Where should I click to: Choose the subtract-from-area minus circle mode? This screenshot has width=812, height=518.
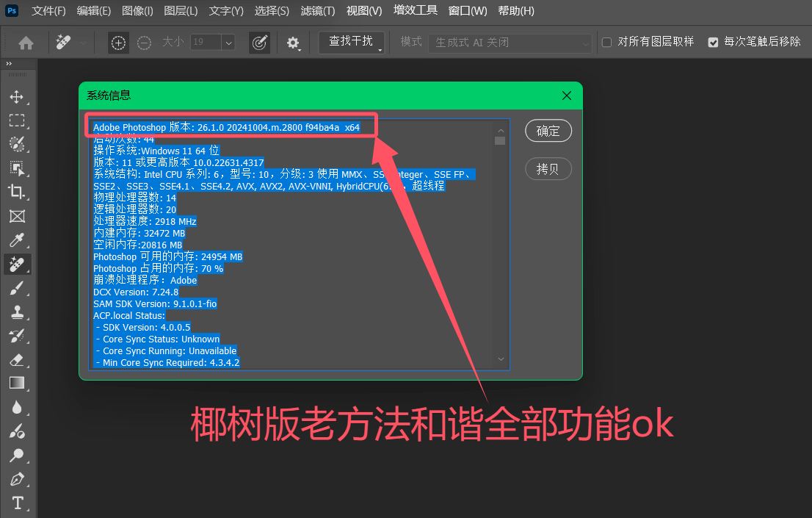click(144, 43)
